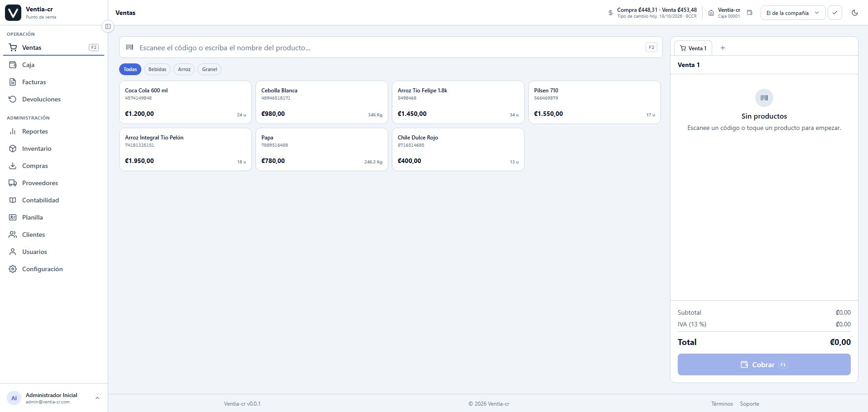Select the Todas category filter
Screen dimensions: 868x412
(x=130, y=69)
